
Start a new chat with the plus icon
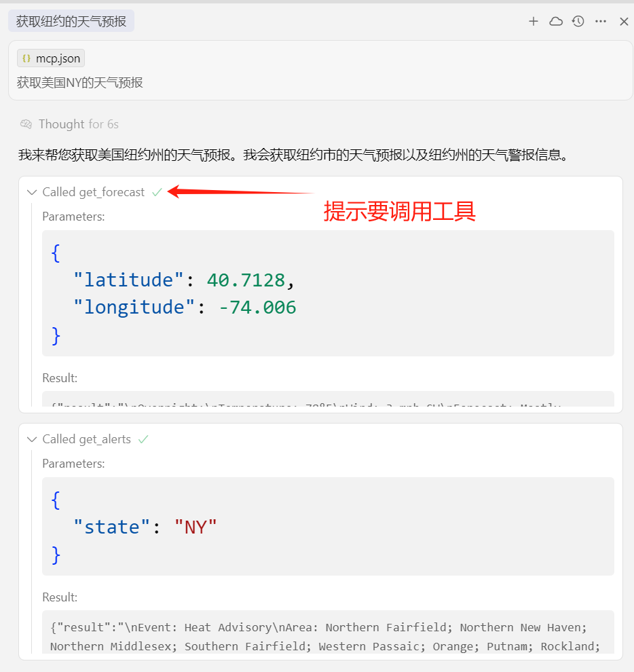click(534, 22)
